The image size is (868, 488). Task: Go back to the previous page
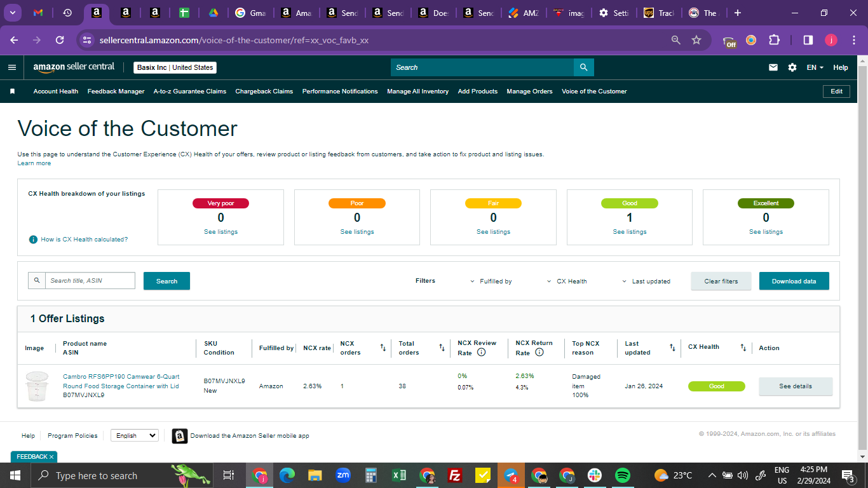(15, 40)
